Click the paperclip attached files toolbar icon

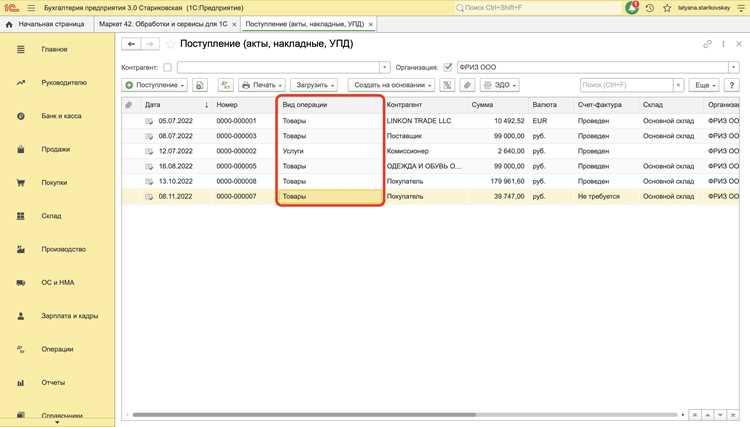click(x=467, y=85)
